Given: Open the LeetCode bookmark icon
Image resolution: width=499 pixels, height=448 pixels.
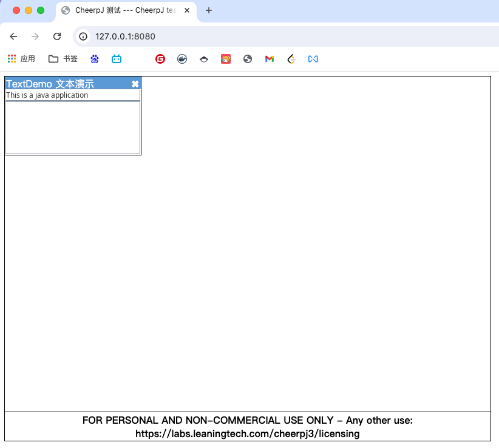Looking at the screenshot, I should (x=291, y=59).
